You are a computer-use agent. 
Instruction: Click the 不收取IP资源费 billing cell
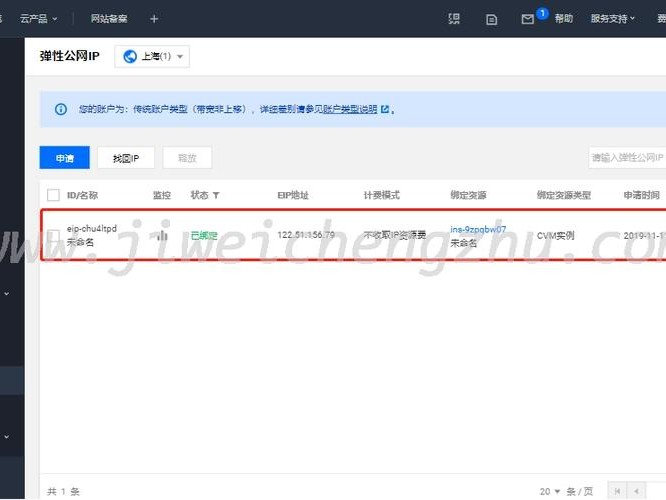coord(395,235)
